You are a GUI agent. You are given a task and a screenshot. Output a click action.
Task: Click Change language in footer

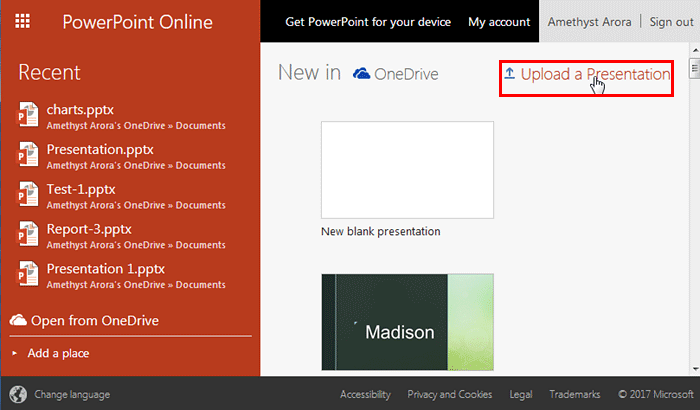coord(72,394)
